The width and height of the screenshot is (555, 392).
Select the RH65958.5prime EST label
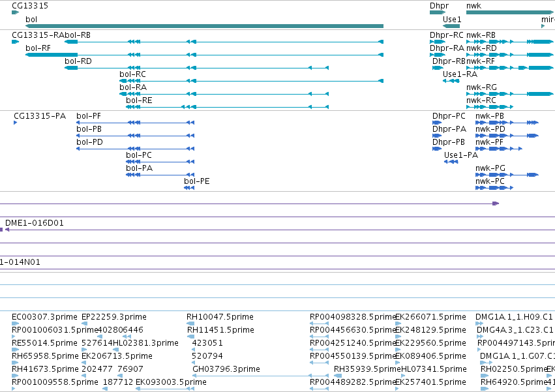coord(45,356)
